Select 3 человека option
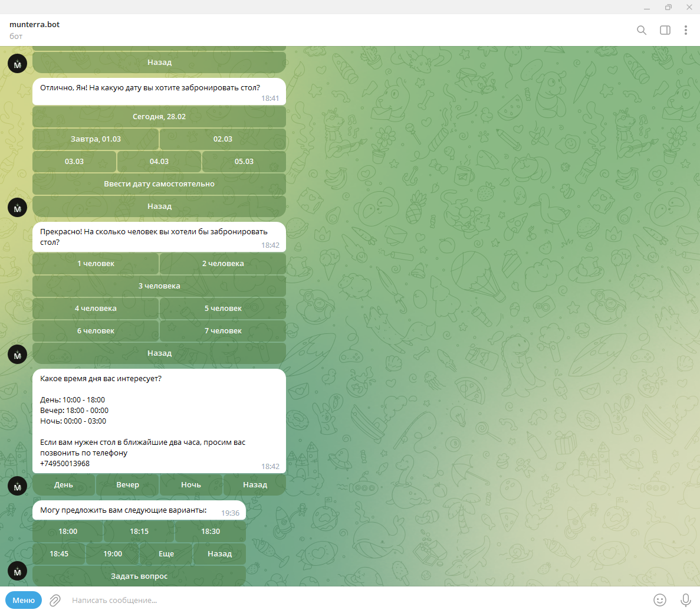This screenshot has height=613, width=700. 159,286
